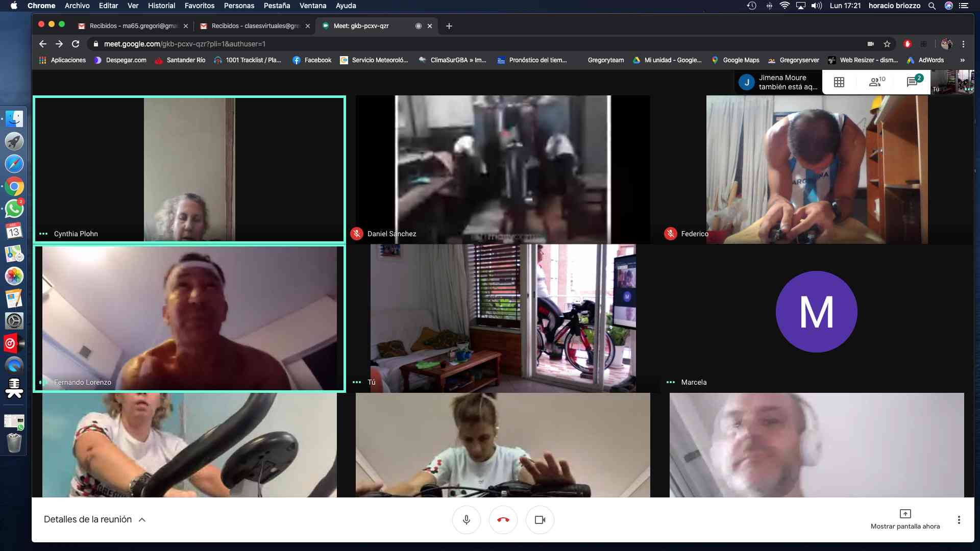Show the participants list icon
Viewport: 980px width, 551px height.
[x=876, y=82]
